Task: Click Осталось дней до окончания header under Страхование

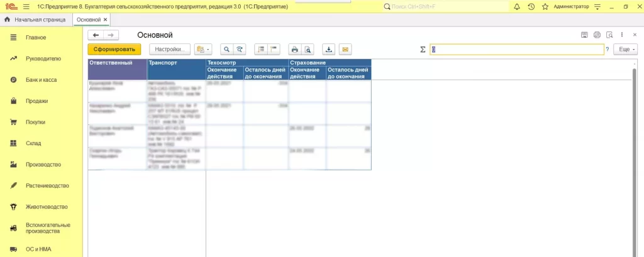Action: click(x=348, y=73)
